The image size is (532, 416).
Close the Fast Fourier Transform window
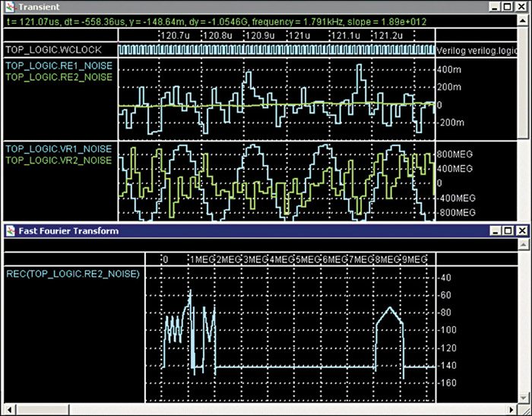point(521,230)
